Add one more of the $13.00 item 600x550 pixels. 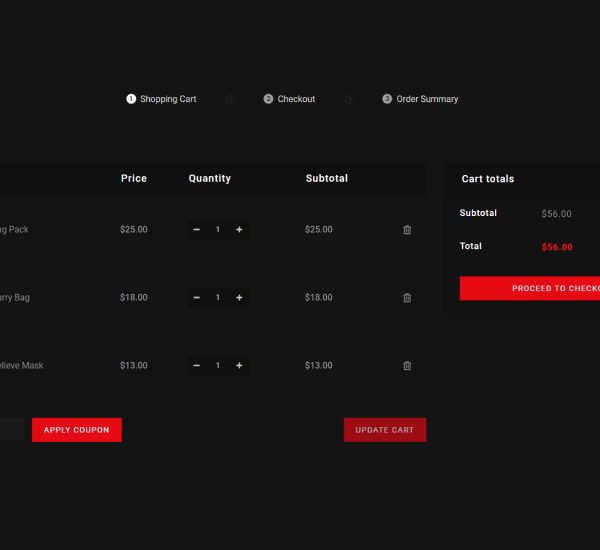coord(239,366)
